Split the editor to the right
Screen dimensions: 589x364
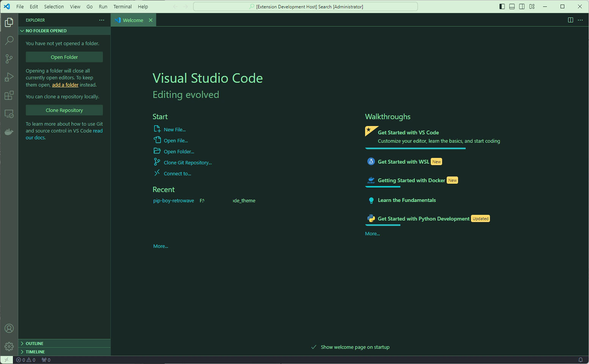pyautogui.click(x=570, y=20)
